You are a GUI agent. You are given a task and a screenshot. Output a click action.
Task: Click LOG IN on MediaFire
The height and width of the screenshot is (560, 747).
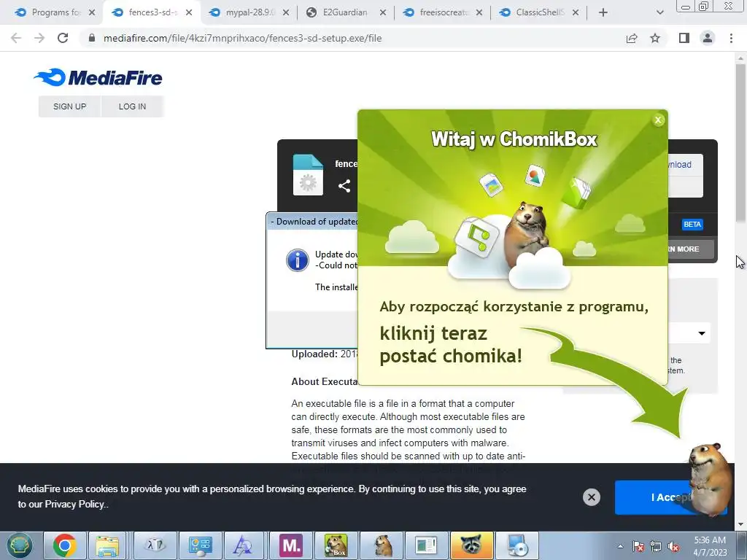(x=133, y=106)
